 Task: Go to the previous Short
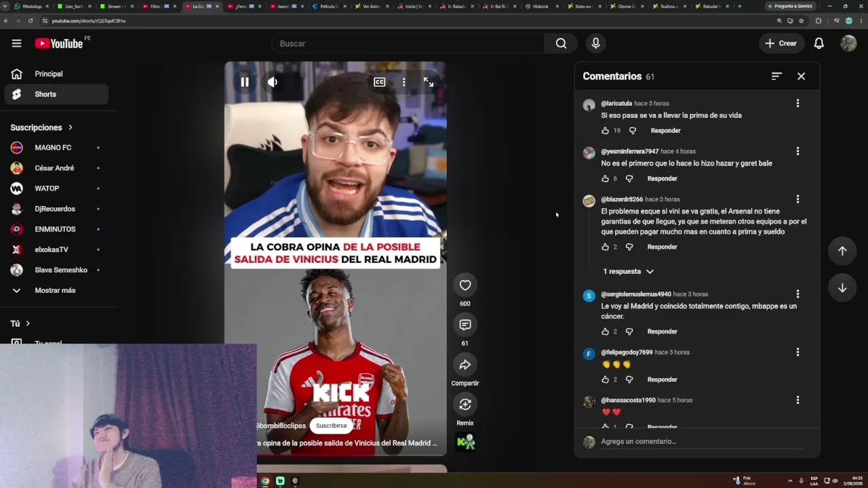(842, 251)
